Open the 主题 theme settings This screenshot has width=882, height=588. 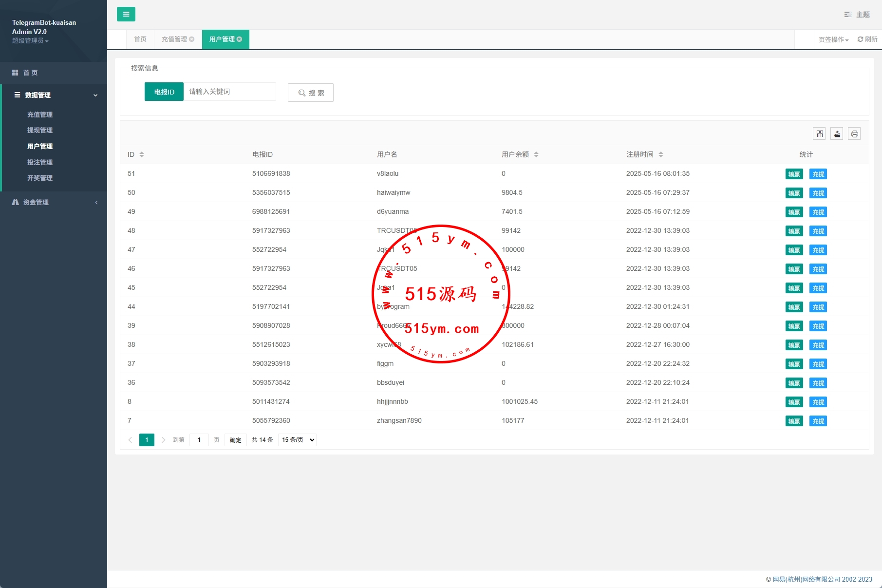tap(857, 15)
